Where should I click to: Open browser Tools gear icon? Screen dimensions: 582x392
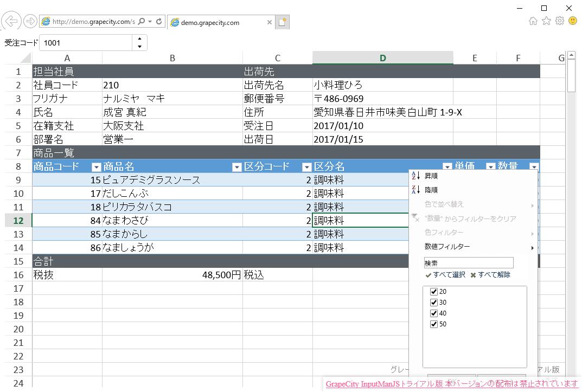pyautogui.click(x=560, y=21)
